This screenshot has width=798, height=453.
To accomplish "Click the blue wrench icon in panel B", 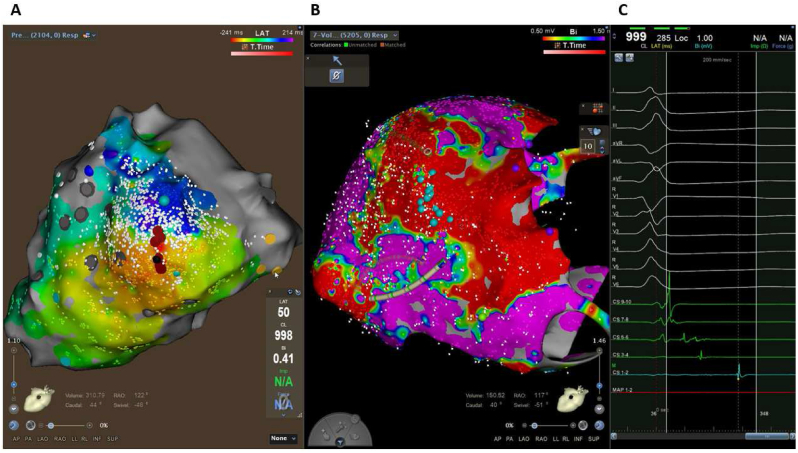I will [x=600, y=425].
